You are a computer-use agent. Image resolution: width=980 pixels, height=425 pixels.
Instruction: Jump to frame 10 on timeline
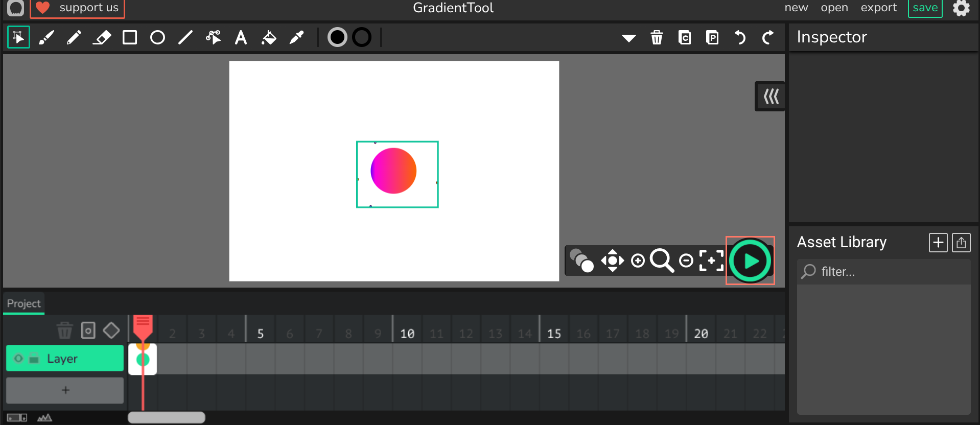[x=407, y=334]
